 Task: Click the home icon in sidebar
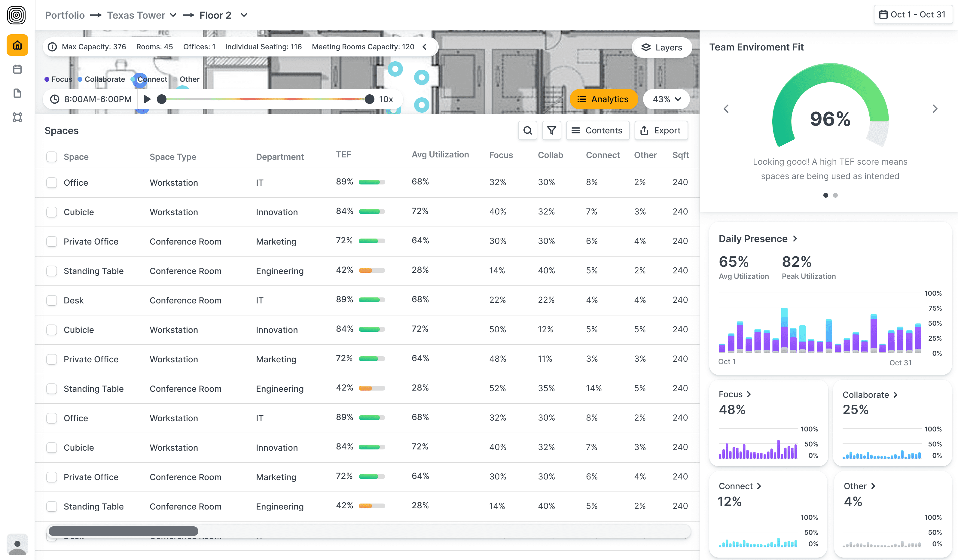click(17, 46)
